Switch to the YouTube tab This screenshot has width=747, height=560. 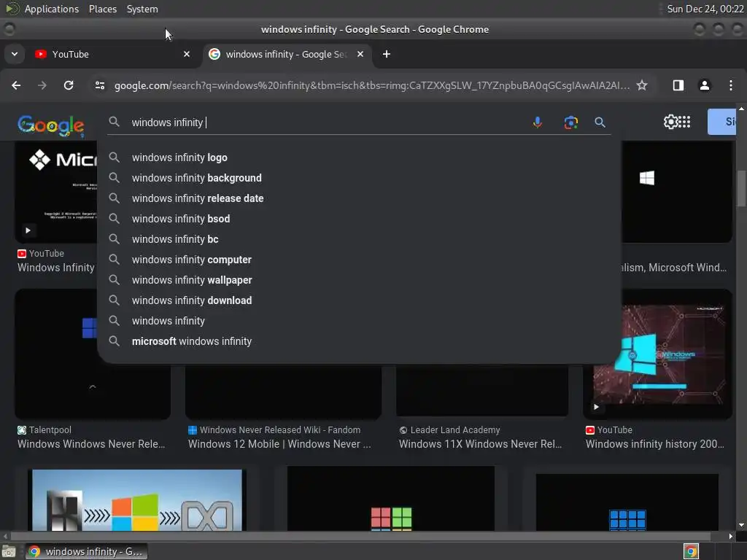113,54
